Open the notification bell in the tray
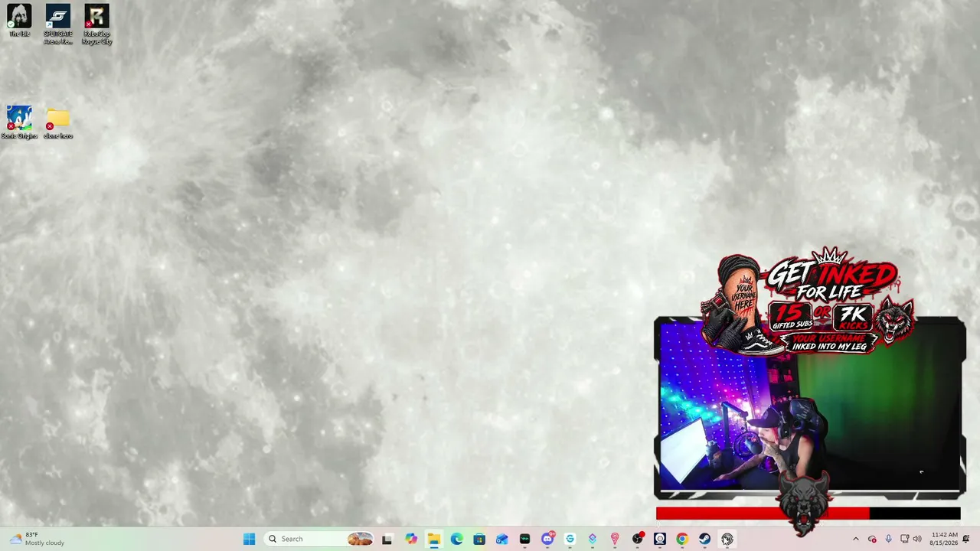Viewport: 980px width, 551px height. click(966, 539)
